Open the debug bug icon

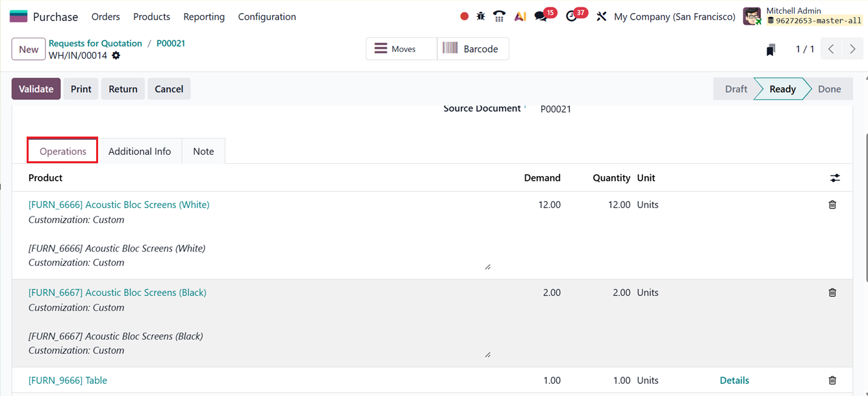pos(480,15)
